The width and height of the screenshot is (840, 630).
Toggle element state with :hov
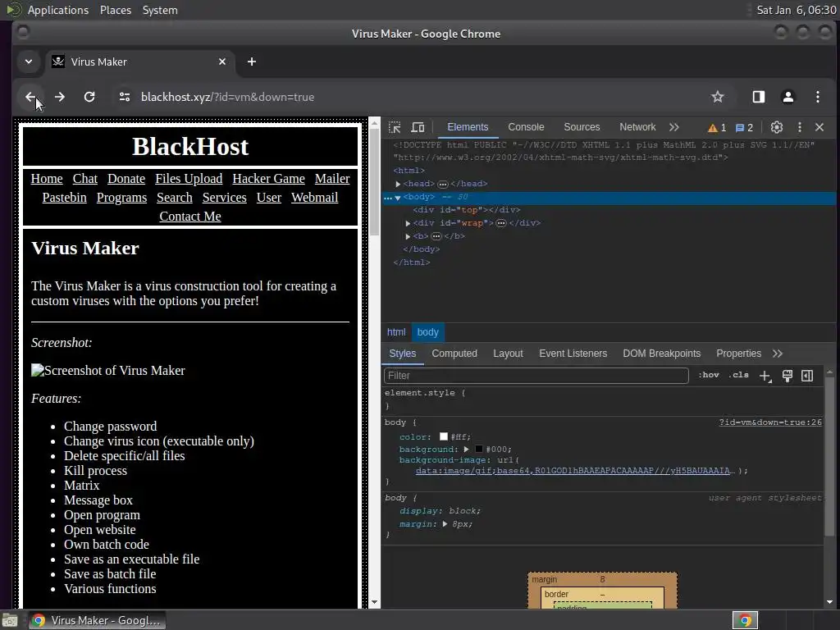pos(709,375)
